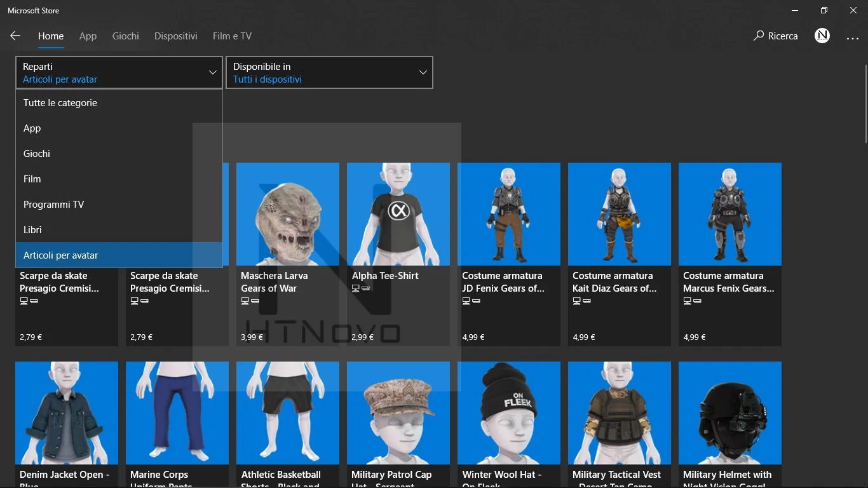This screenshot has height=488, width=868.
Task: Select Film in the Reparti list
Action: [119, 179]
